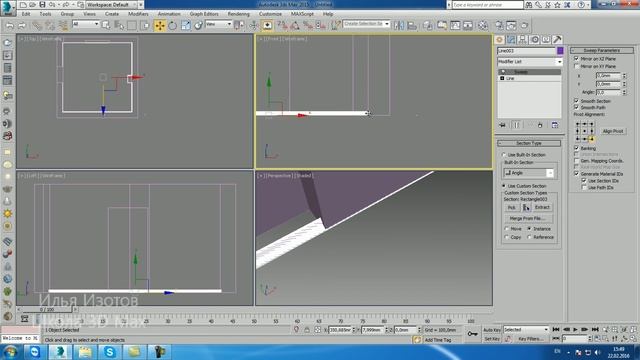The image size is (640, 360).
Task: Toggle Gen. Mapping Coords checkbox
Action: point(576,161)
